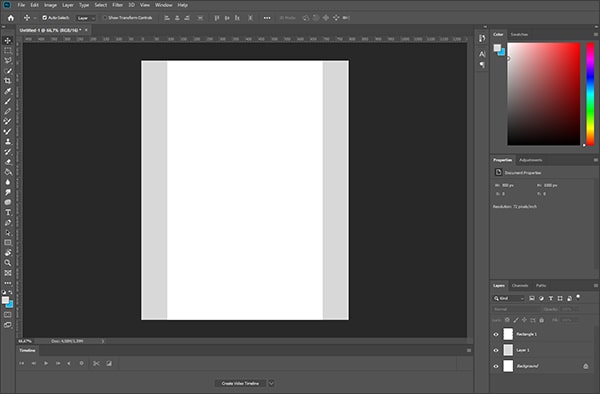Open the Filter menu
Viewport: 600px width, 394px height.
coord(117,5)
